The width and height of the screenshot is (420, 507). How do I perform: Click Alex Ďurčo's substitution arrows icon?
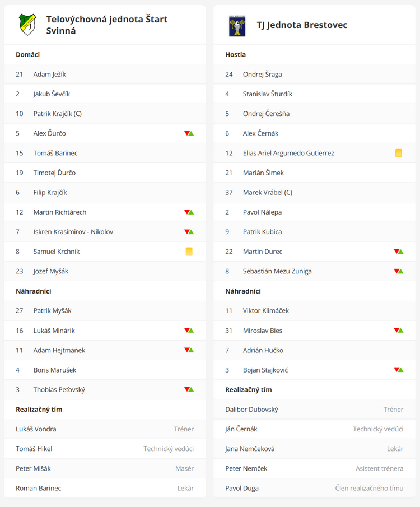pos(189,133)
